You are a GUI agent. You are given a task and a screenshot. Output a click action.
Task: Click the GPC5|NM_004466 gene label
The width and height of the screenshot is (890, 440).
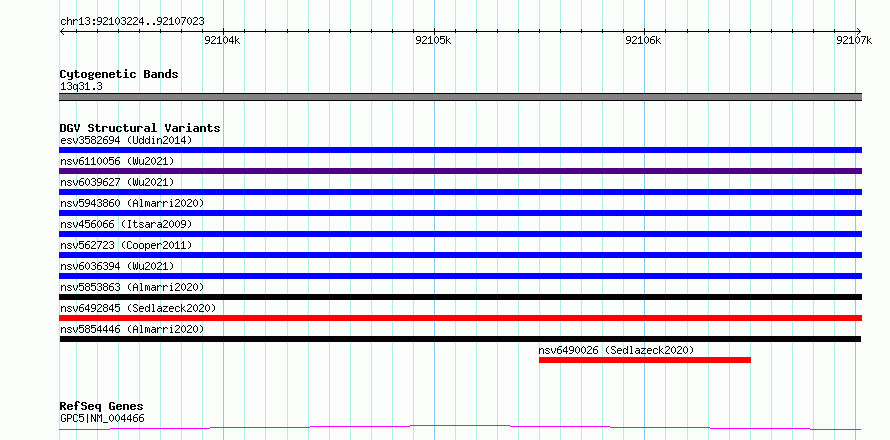(x=102, y=419)
